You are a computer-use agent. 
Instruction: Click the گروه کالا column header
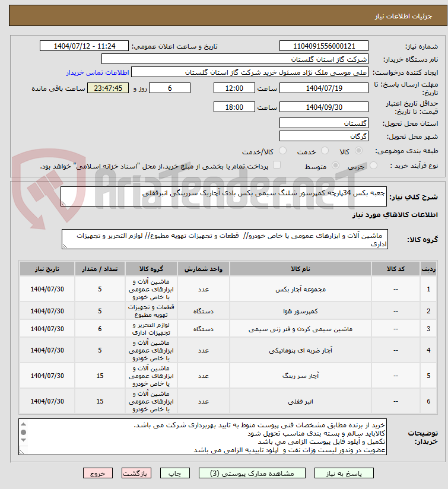(151, 269)
